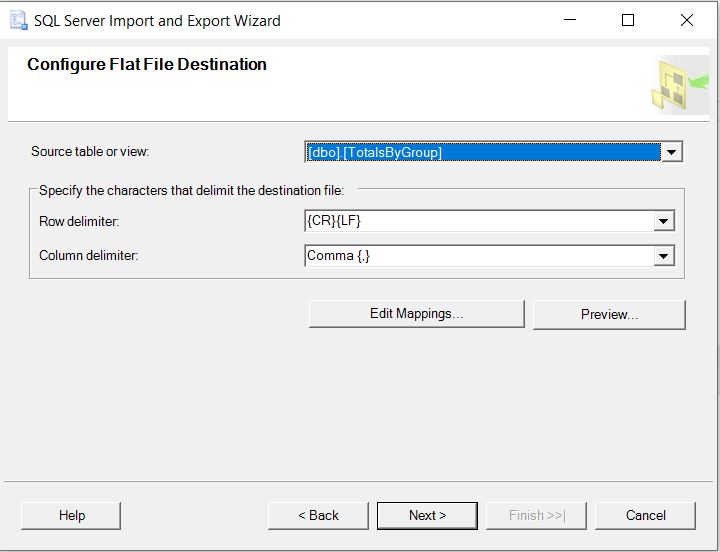Open the Column delimiter dropdown arrow

coord(664,256)
